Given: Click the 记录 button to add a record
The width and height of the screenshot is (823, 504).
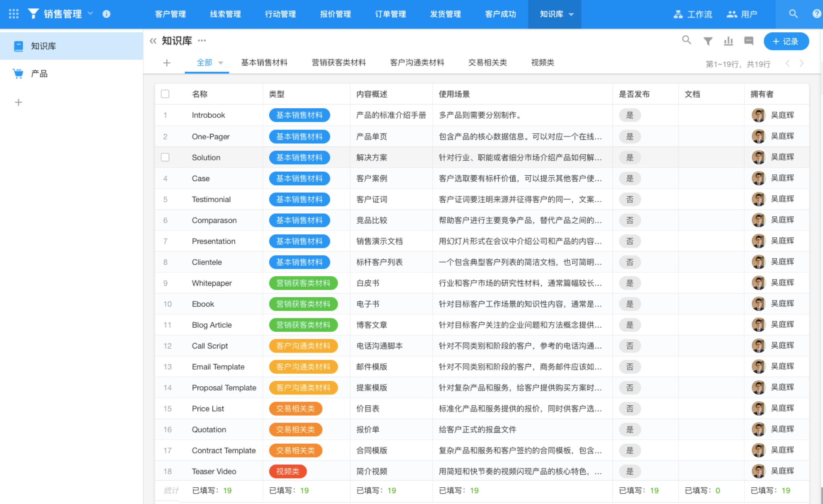Looking at the screenshot, I should pyautogui.click(x=786, y=41).
